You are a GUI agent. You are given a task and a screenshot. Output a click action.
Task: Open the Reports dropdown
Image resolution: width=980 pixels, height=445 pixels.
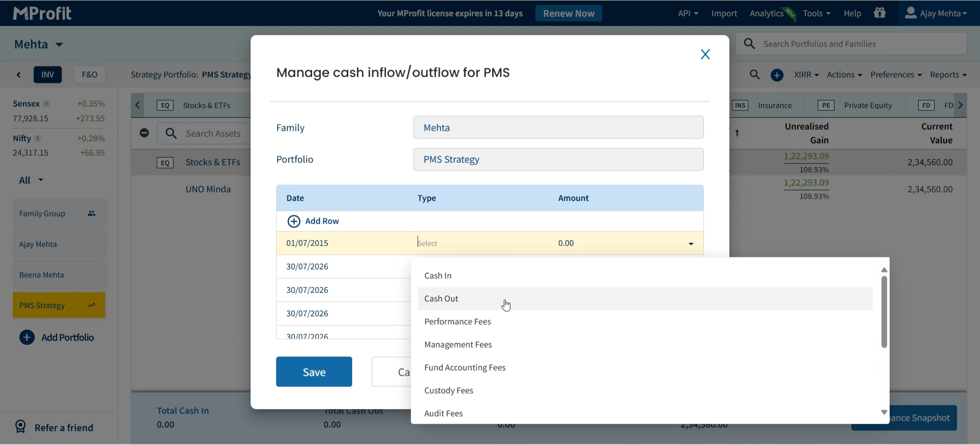948,75
